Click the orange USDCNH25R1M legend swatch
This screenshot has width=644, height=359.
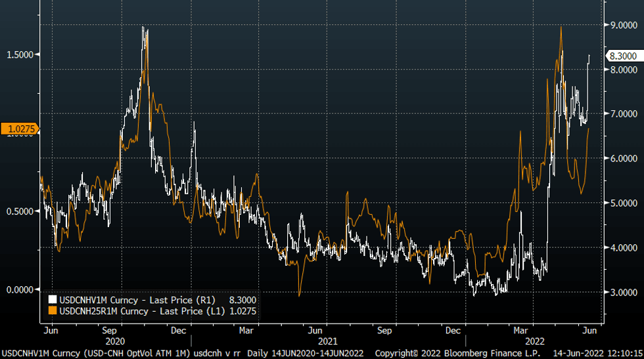pos(54,311)
